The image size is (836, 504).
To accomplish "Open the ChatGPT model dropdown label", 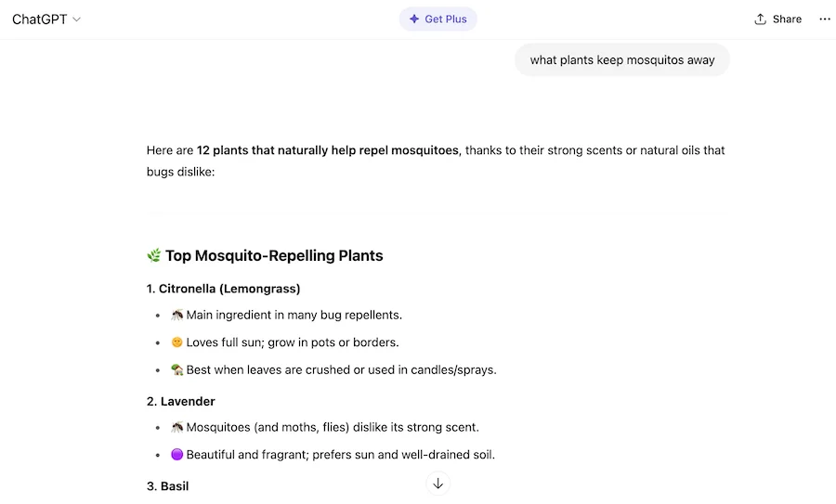I will [x=40, y=19].
